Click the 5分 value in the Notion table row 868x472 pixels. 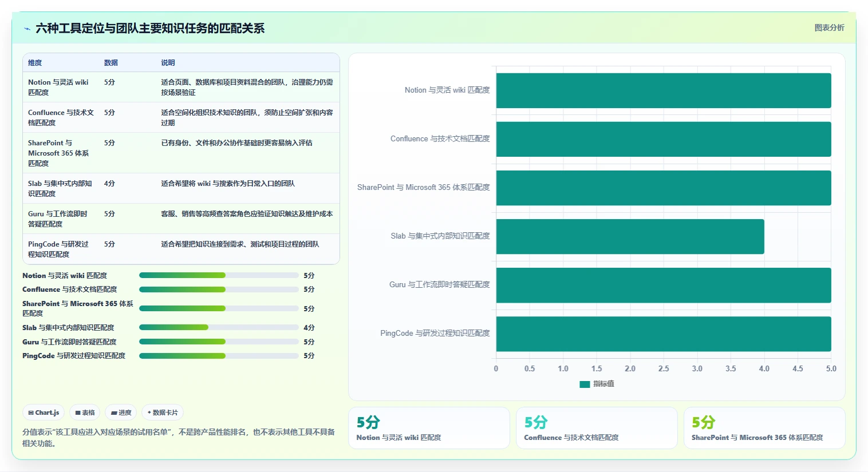109,82
